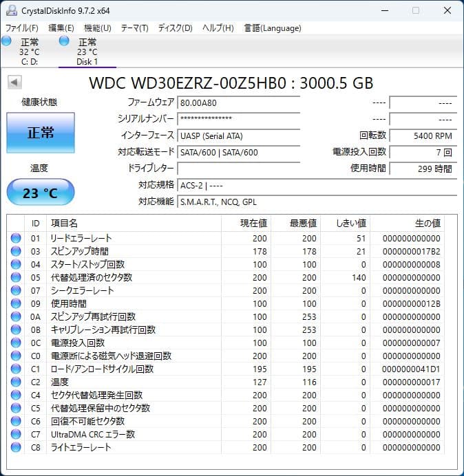
Task: Click the ID column header
Action: pos(36,224)
